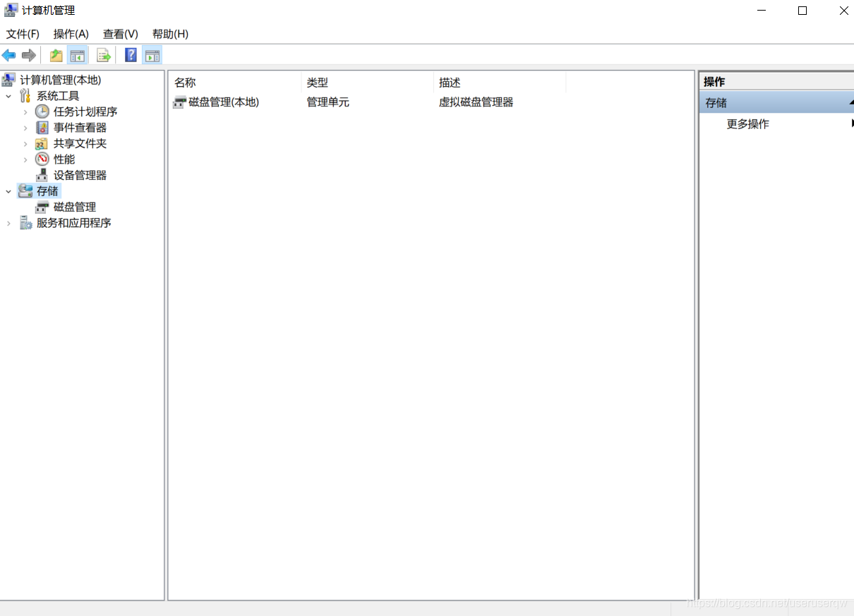
Task: Open the 更多操作 submenu arrow
Action: point(852,123)
